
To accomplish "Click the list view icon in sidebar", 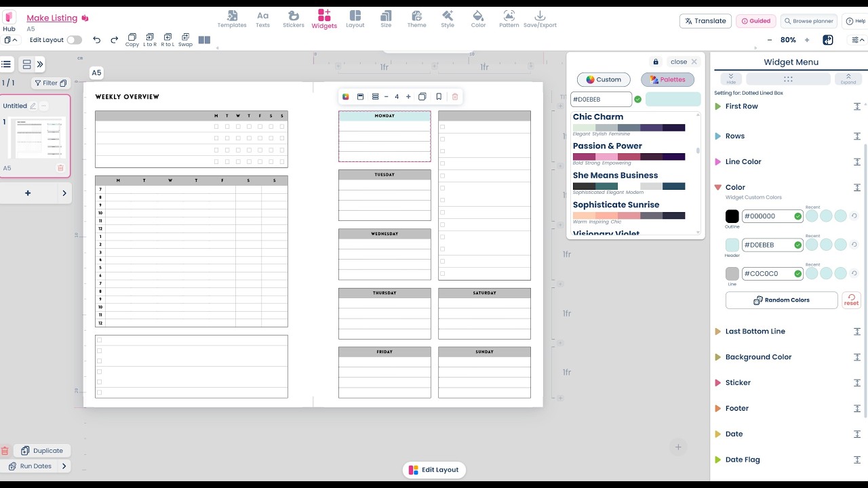I will coord(6,64).
